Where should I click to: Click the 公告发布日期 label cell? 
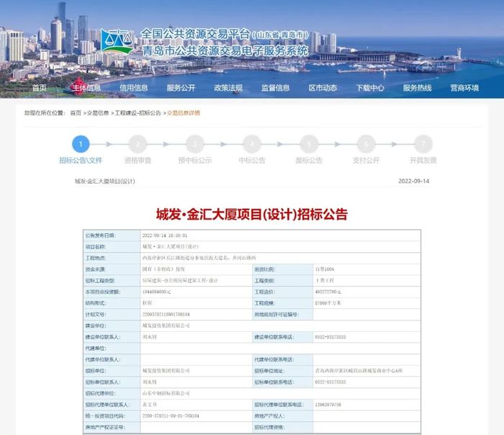[x=112, y=236]
